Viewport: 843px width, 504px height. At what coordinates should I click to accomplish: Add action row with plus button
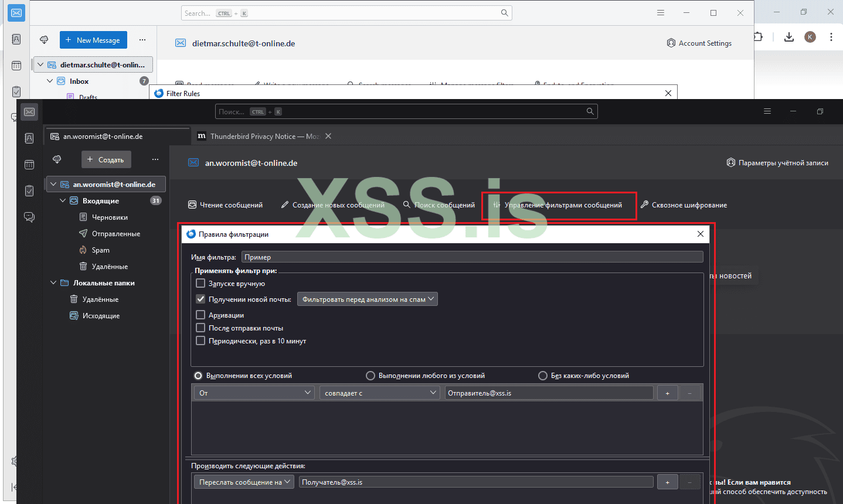[667, 482]
